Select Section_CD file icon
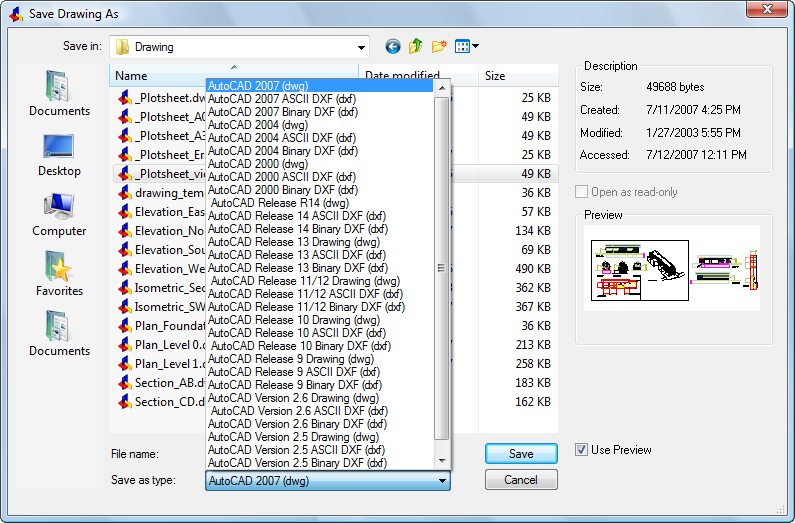 point(125,402)
